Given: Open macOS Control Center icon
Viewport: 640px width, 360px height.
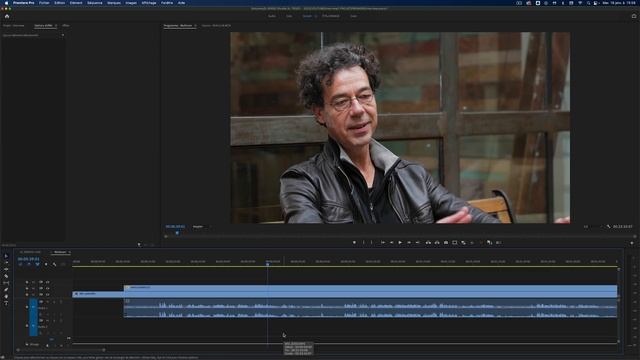Looking at the screenshot, I should click(x=596, y=3).
